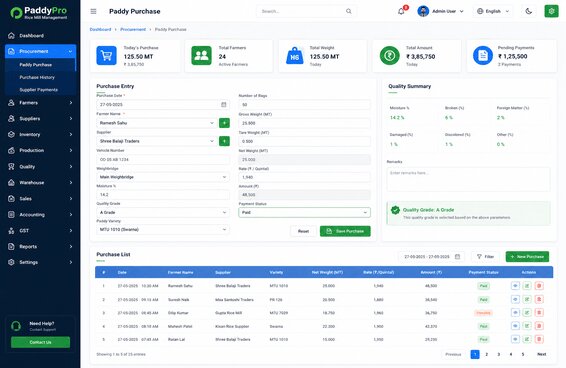This screenshot has width=566, height=368.
Task: Expand the Suppliers sidebar section
Action: click(x=40, y=118)
